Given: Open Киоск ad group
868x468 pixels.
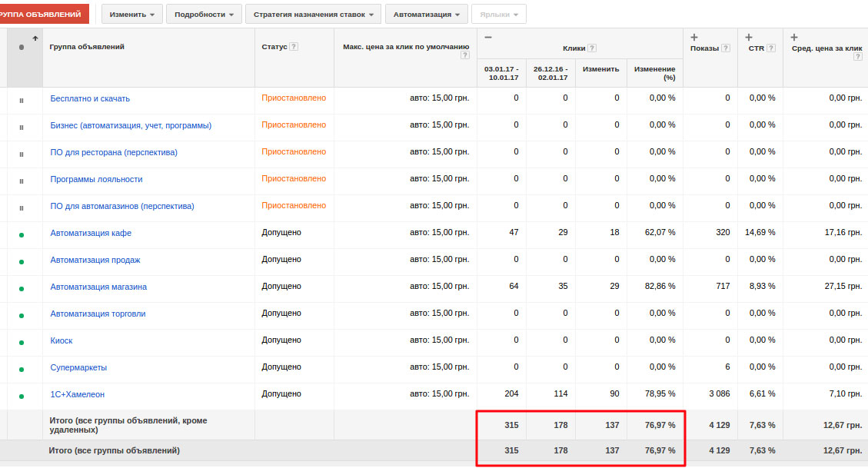Looking at the screenshot, I should click(x=62, y=340).
